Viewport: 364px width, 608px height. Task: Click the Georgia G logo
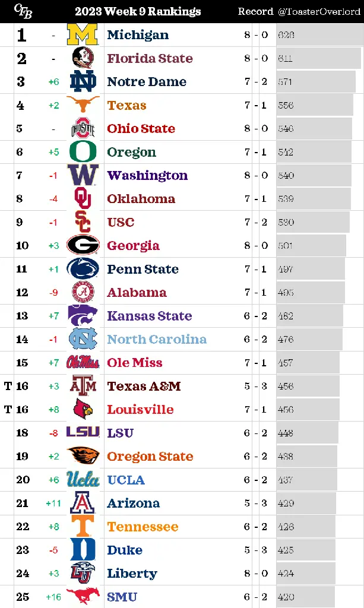click(x=83, y=245)
